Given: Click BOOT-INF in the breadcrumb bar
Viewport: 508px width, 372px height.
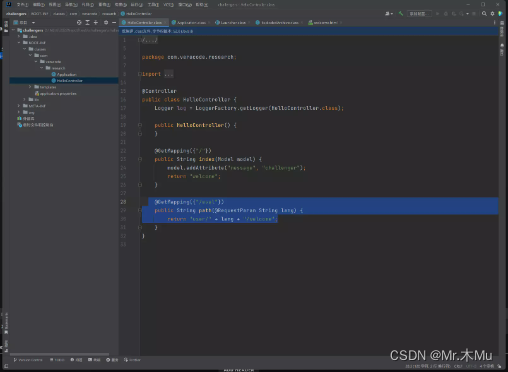Looking at the screenshot, I should coord(39,14).
